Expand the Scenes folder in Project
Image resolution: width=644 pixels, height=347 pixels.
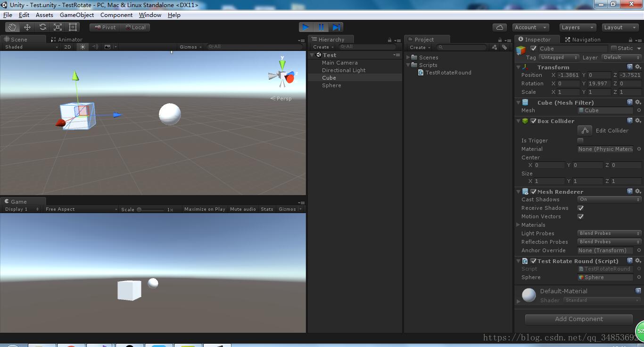[x=408, y=58]
